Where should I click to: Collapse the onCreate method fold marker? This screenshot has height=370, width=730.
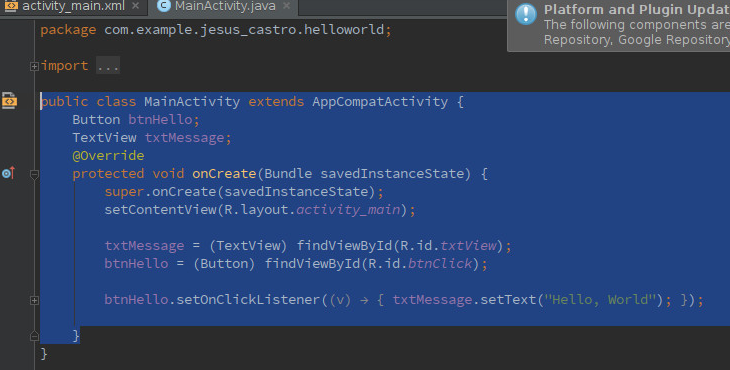point(34,175)
